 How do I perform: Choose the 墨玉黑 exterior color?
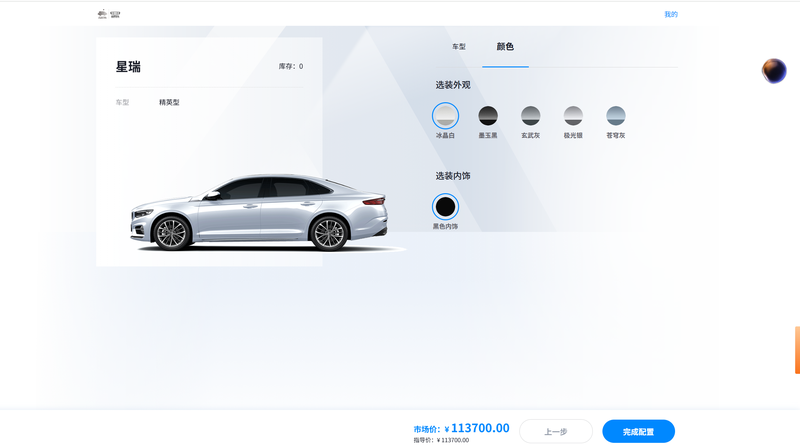coord(488,116)
